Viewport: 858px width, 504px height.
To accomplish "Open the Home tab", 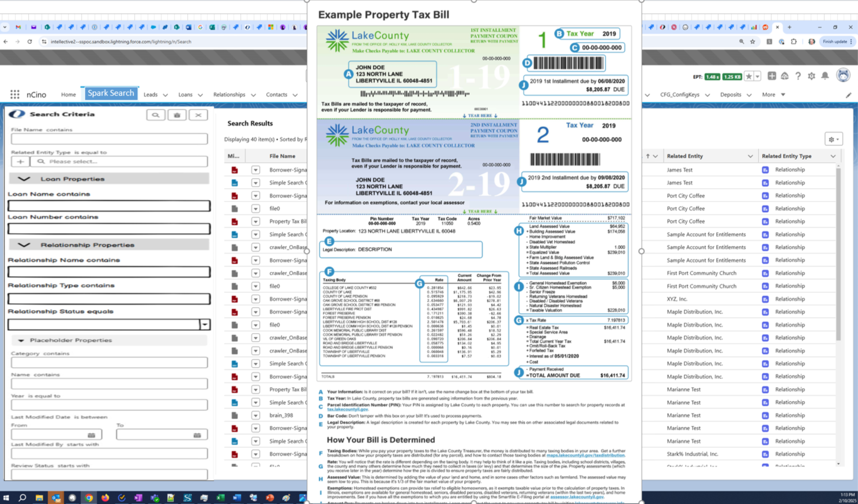I will click(68, 95).
